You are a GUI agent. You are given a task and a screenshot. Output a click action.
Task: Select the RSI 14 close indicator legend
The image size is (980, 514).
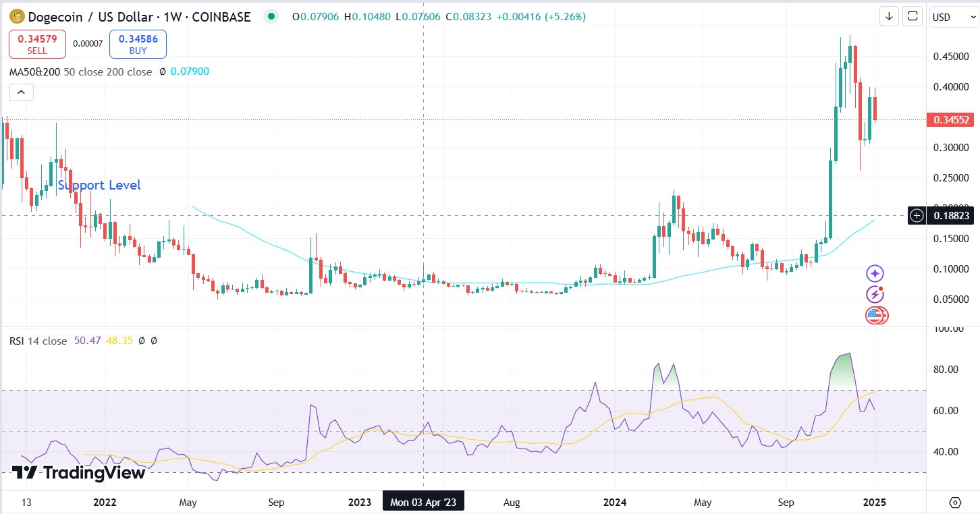[38, 341]
